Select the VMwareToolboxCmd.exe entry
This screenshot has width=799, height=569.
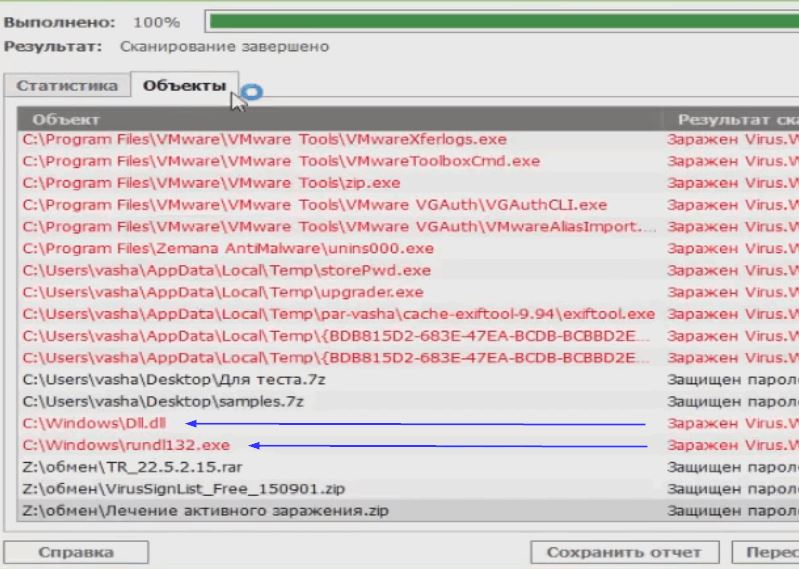pos(281,161)
